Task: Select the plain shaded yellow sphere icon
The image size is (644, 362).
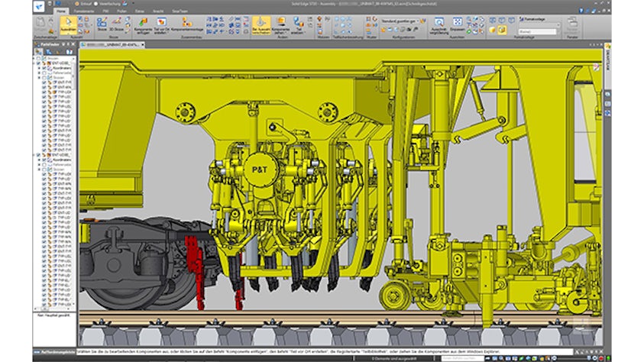Action: 492,30
